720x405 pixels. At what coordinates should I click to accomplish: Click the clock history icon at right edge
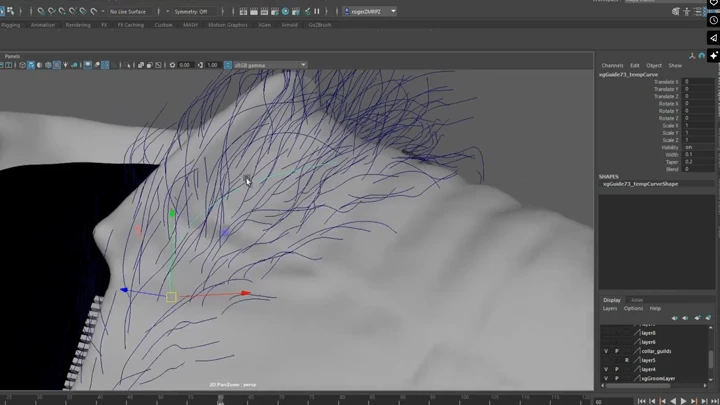713,20
